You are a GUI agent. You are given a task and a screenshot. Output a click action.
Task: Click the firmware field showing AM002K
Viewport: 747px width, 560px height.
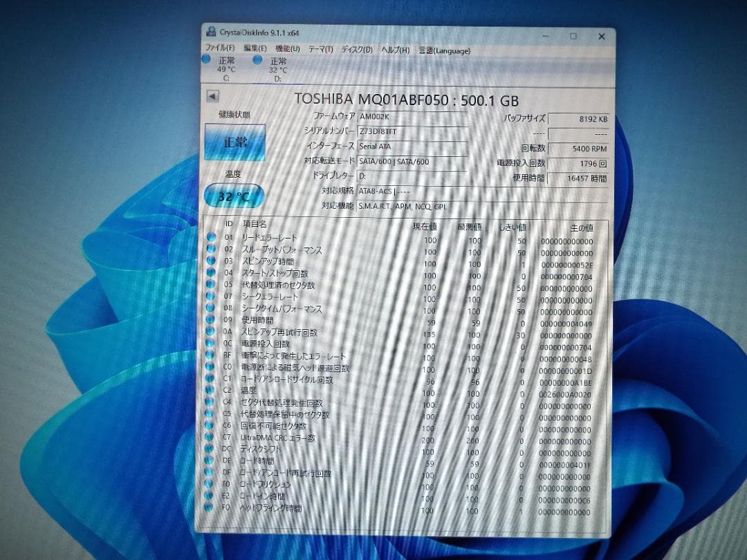tap(387, 117)
